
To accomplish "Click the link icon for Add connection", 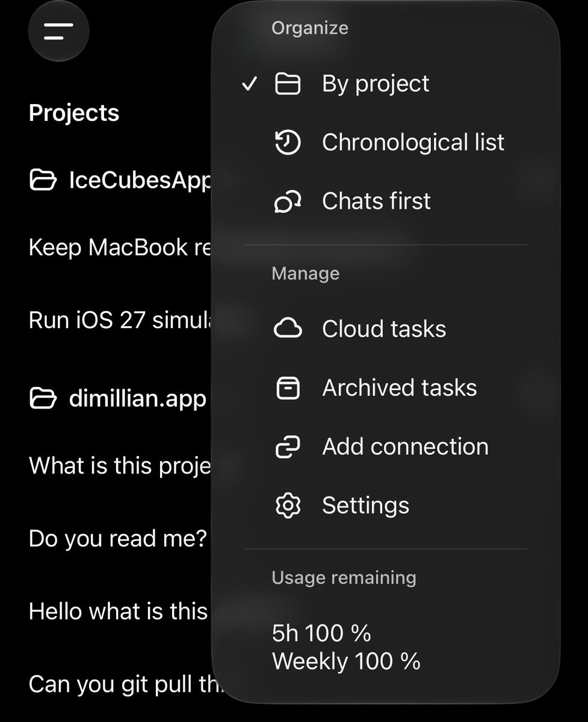I will [x=288, y=447].
